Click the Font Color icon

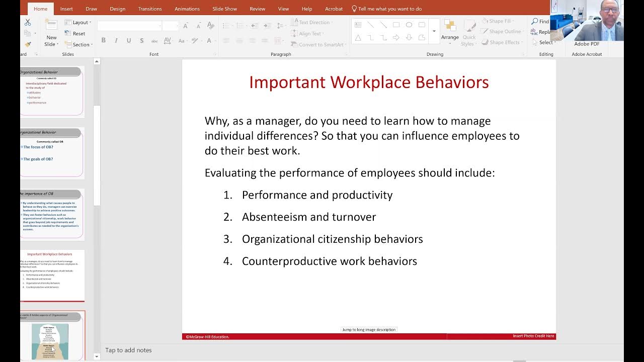coord(209,41)
